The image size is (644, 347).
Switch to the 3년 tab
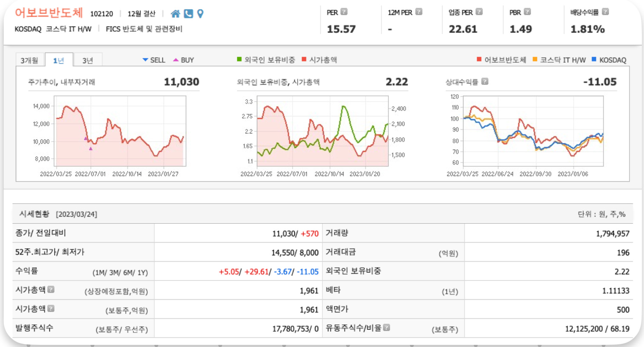point(88,60)
